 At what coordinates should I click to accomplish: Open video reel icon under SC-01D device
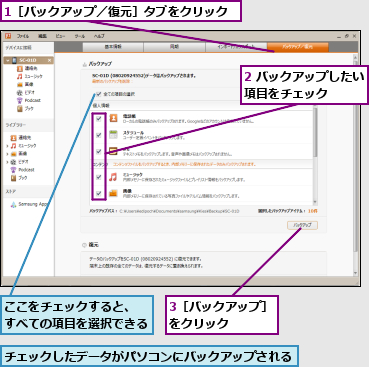coord(20,92)
